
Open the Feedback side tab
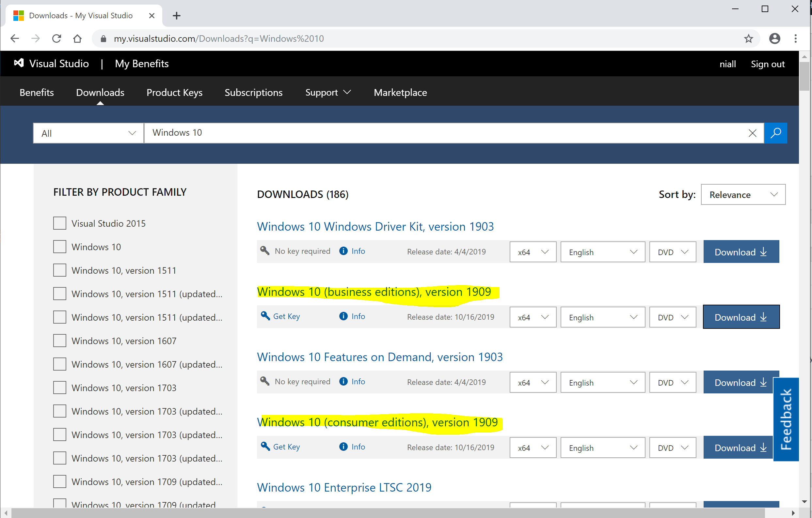coord(786,419)
